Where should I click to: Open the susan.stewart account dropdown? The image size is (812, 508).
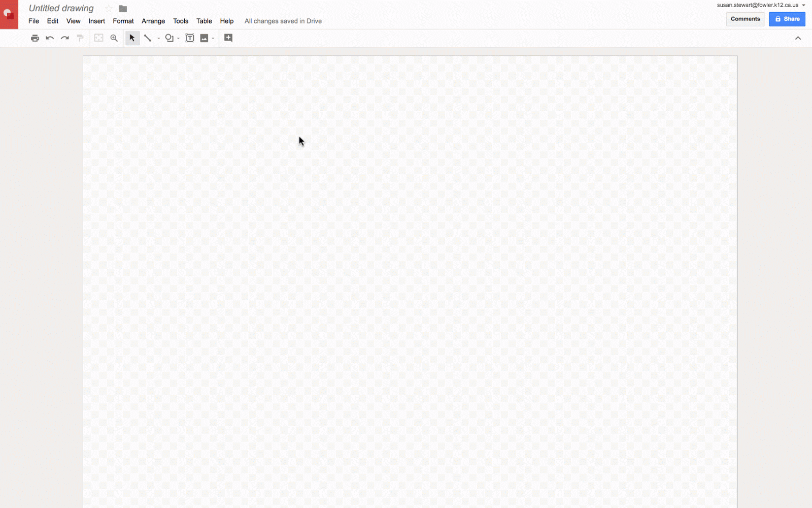point(761,5)
